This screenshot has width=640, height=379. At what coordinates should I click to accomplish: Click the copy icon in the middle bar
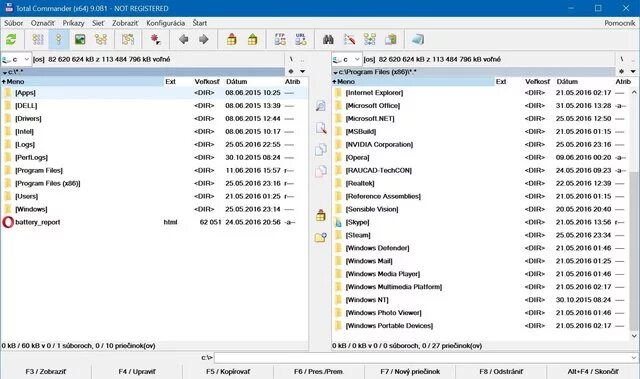[x=320, y=150]
